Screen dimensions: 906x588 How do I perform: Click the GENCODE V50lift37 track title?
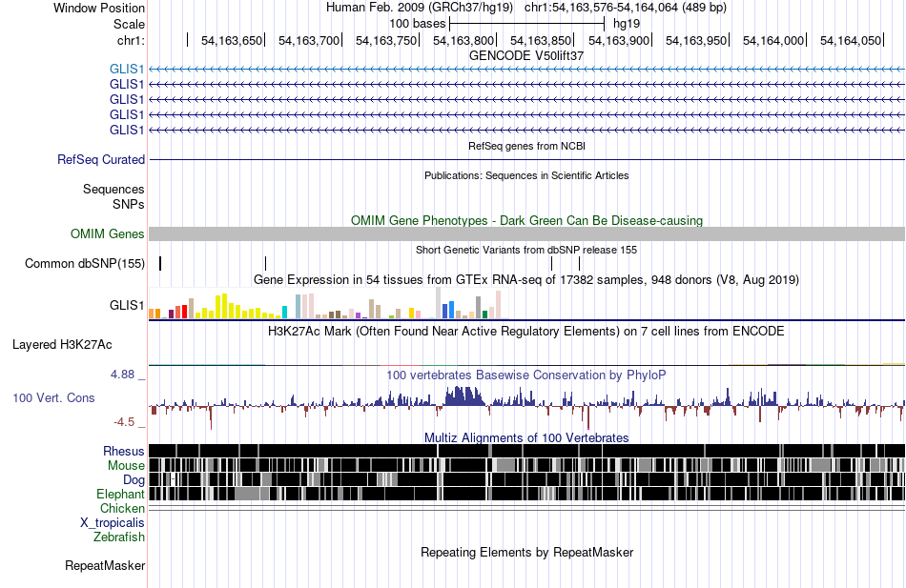point(526,55)
